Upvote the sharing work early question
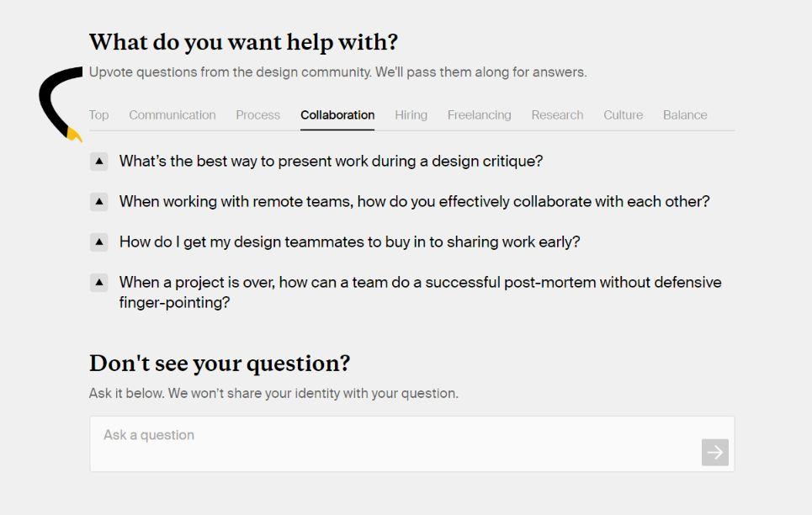 (x=99, y=242)
